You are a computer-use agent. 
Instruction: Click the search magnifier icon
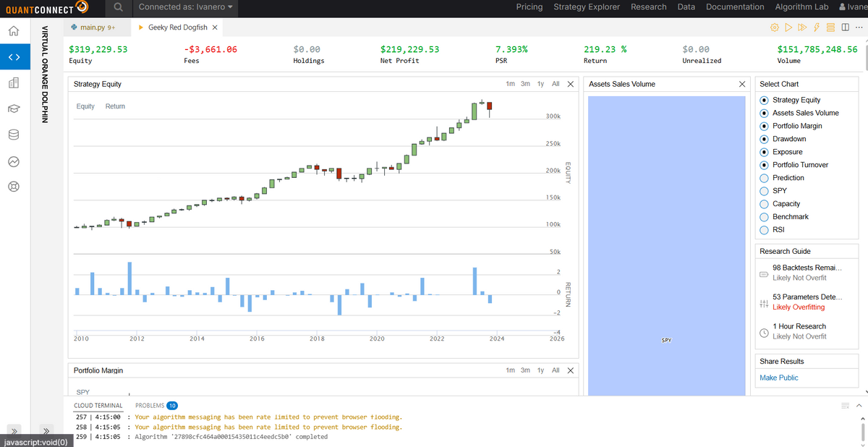click(118, 7)
